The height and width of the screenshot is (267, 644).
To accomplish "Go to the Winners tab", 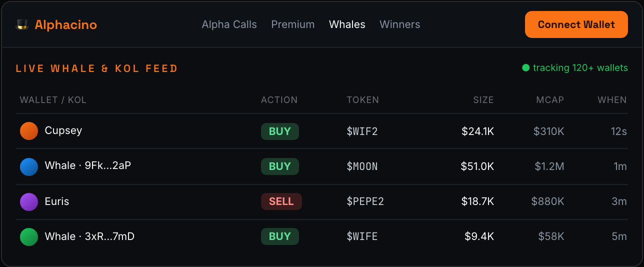I will click(400, 24).
